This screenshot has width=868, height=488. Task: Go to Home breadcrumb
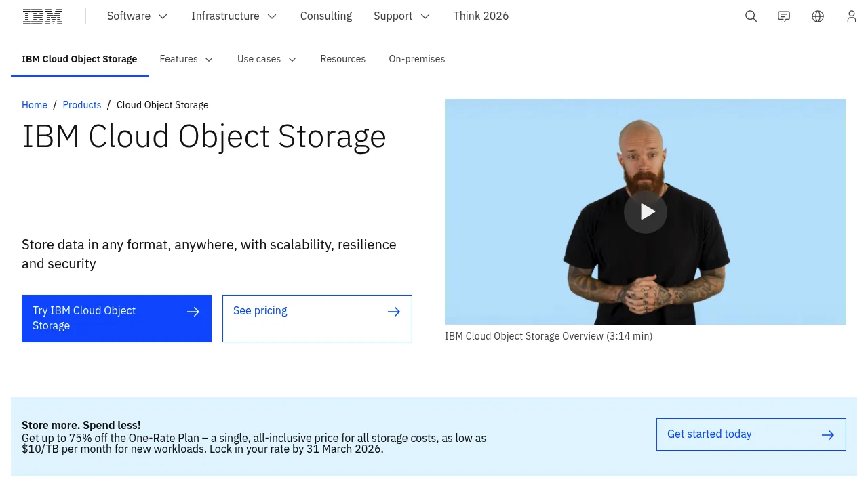pos(35,105)
